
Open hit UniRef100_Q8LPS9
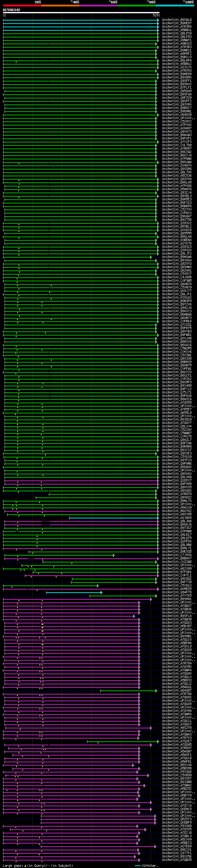177,33
